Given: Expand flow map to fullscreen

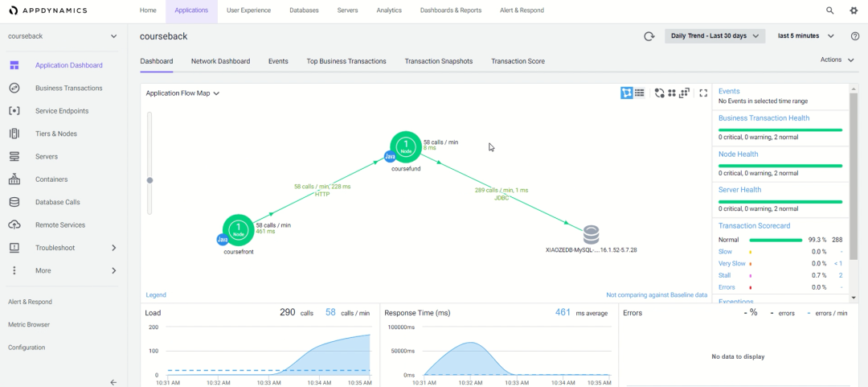Looking at the screenshot, I should (x=703, y=93).
